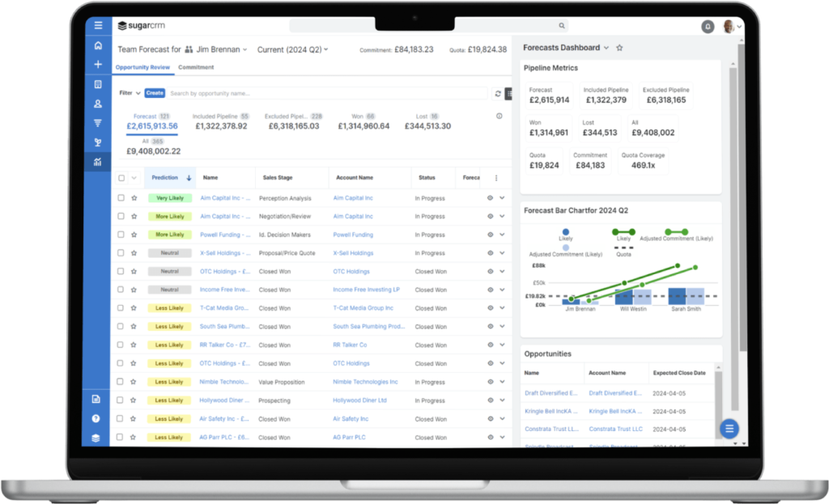The height and width of the screenshot is (504, 829).
Task: Switch to Opportunity Review tab
Action: click(142, 67)
